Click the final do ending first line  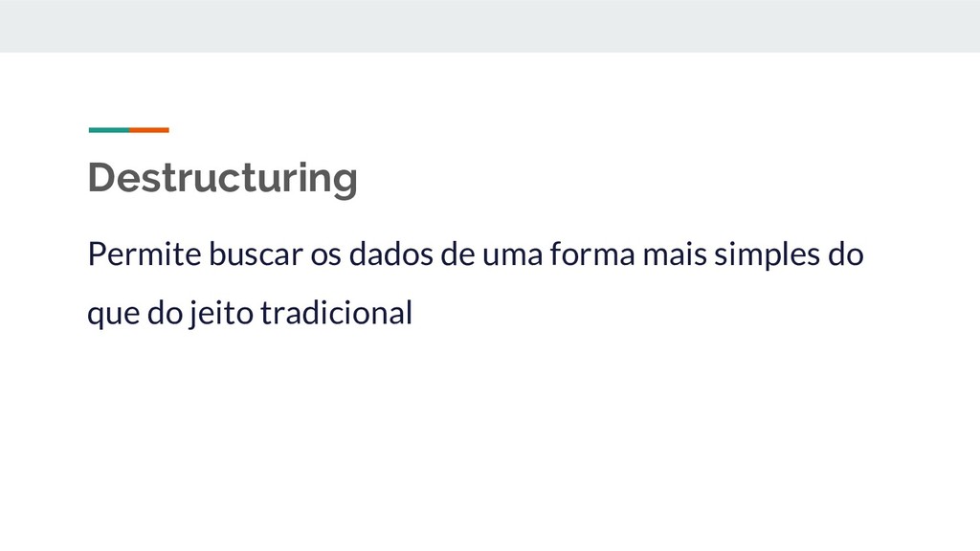(846, 254)
